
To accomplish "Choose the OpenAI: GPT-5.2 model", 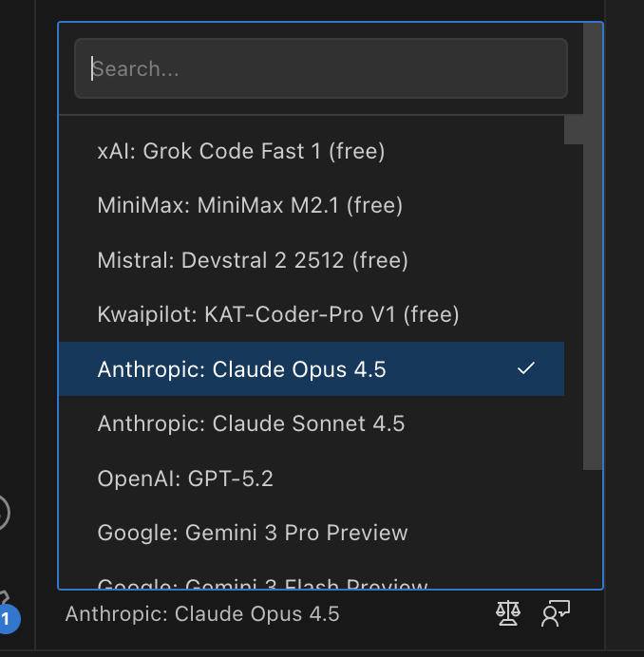I will (185, 478).
